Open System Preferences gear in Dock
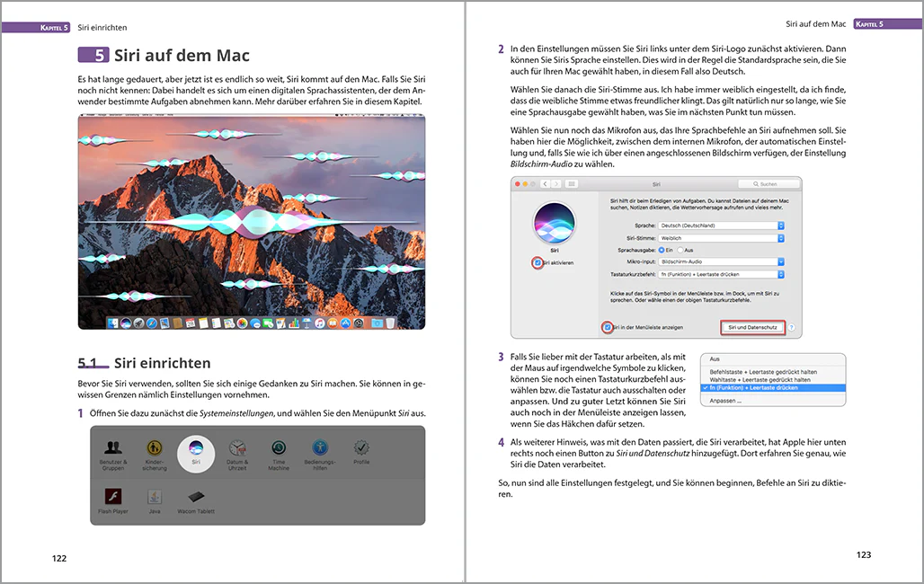 (359, 323)
